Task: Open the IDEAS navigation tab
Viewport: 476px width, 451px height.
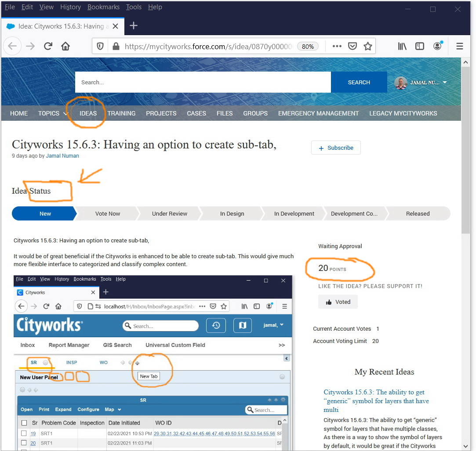Action: coord(88,113)
